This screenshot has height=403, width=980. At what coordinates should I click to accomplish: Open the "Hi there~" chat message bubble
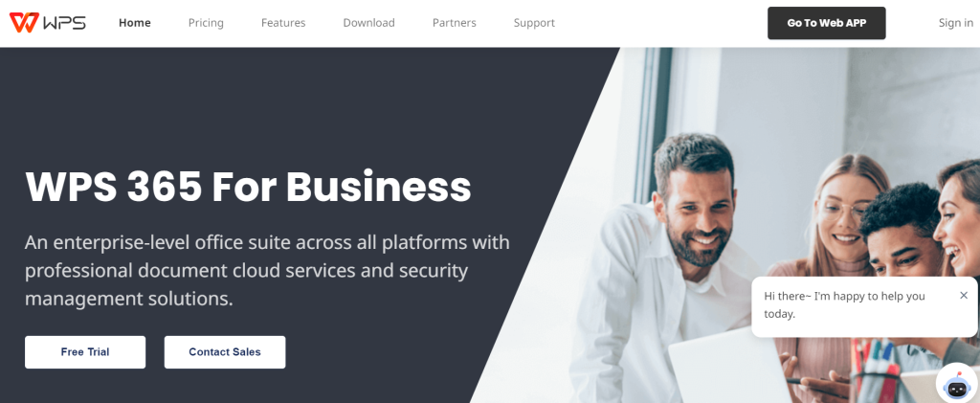pos(864,306)
